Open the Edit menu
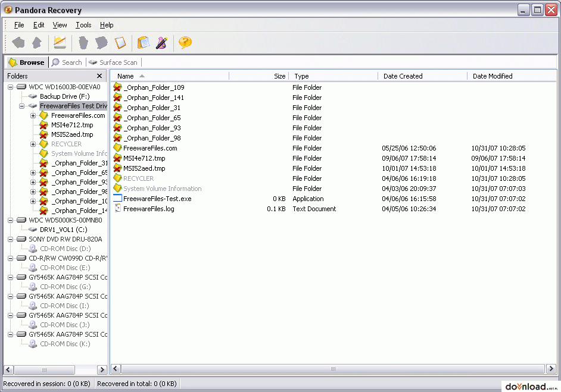The height and width of the screenshot is (392, 561). click(x=39, y=25)
